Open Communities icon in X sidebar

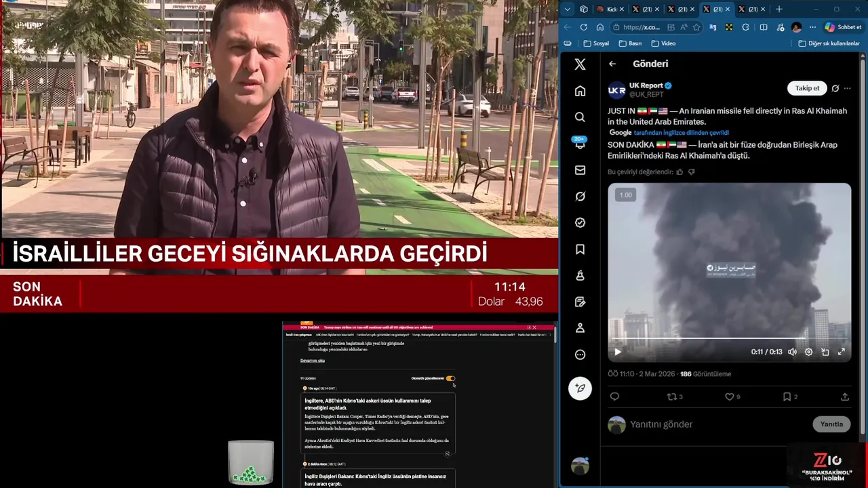pos(580,275)
